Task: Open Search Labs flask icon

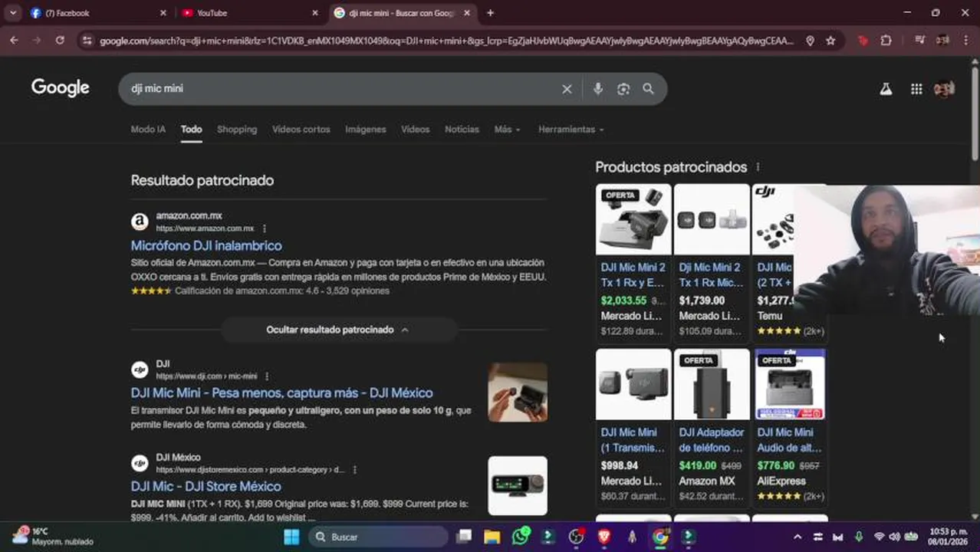Action: coord(886,89)
